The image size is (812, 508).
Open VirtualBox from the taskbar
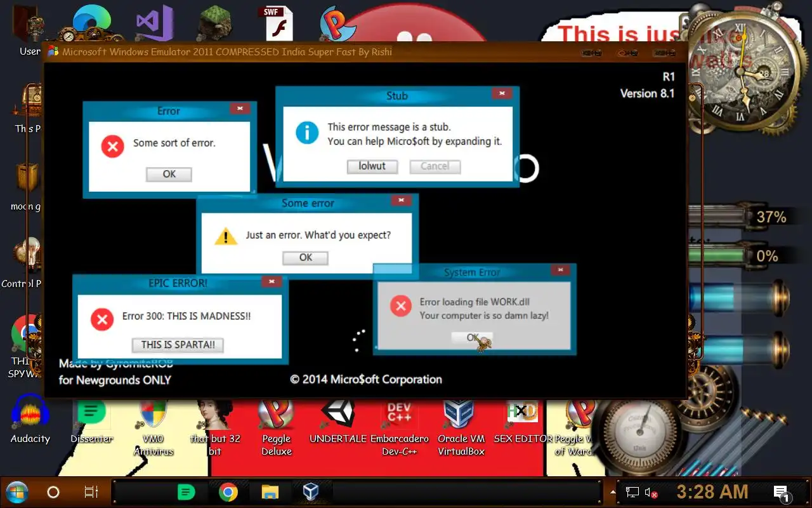coord(311,492)
